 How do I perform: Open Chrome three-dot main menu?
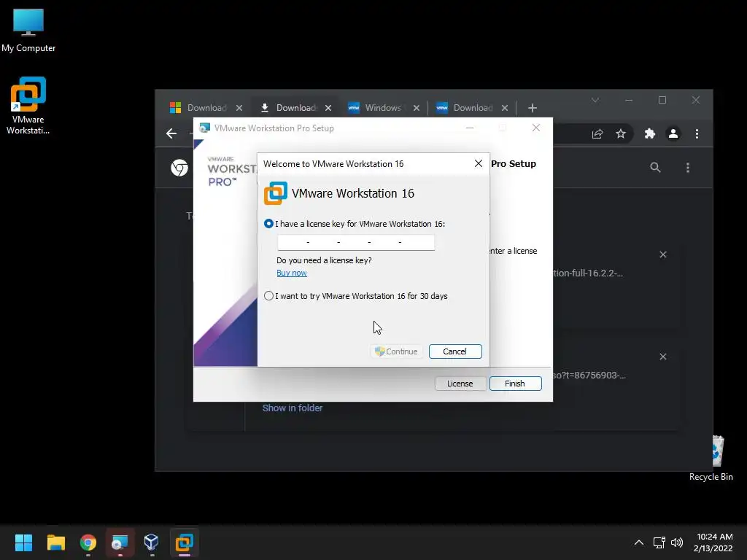697,134
